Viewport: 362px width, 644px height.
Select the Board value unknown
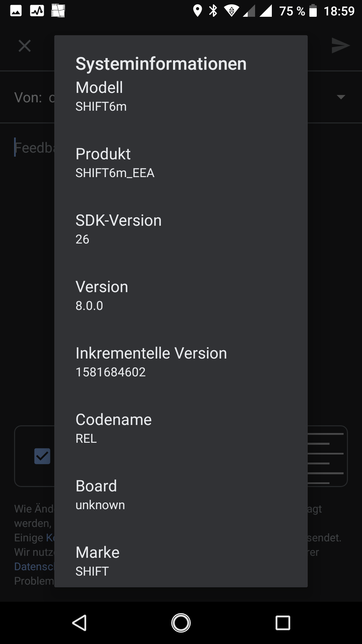pyautogui.click(x=100, y=505)
